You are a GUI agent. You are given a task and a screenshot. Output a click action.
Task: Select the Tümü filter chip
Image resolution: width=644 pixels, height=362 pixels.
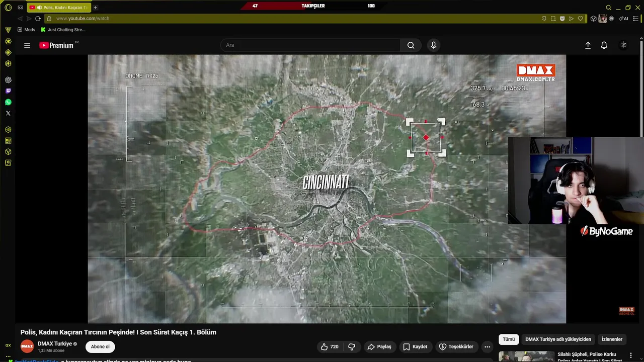pos(509,339)
